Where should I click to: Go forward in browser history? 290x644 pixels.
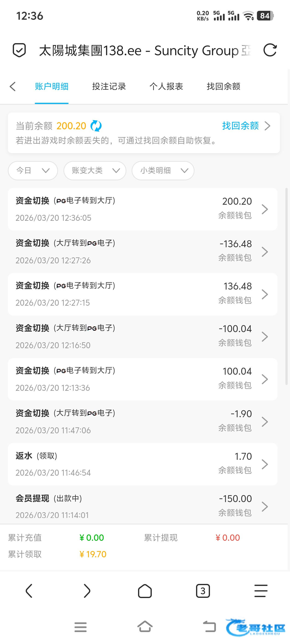pos(87,591)
